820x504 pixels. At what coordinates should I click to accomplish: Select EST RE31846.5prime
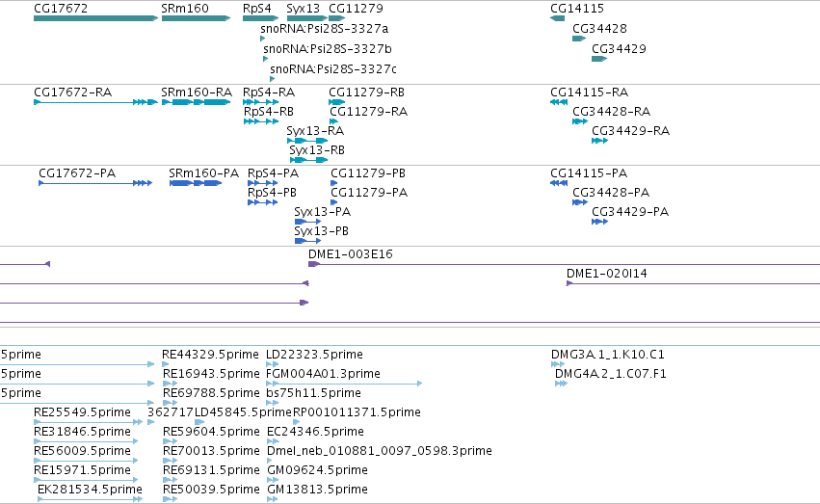click(x=82, y=433)
